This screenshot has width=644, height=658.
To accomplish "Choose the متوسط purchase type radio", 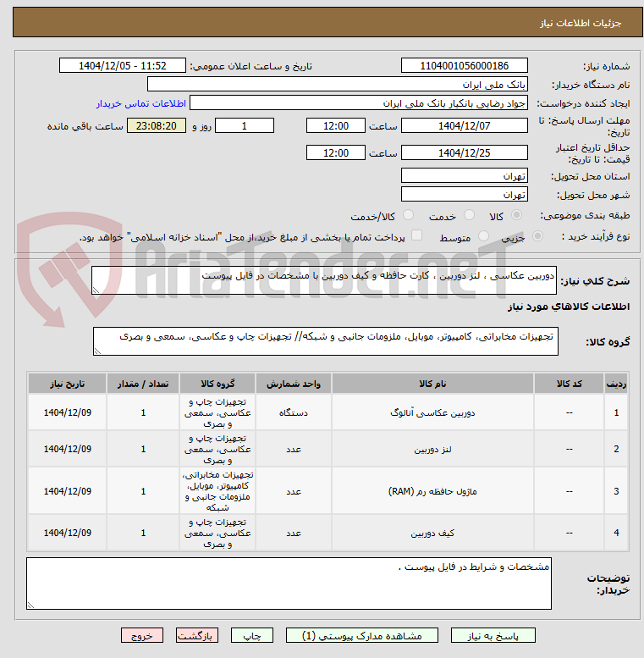I will coord(483,236).
